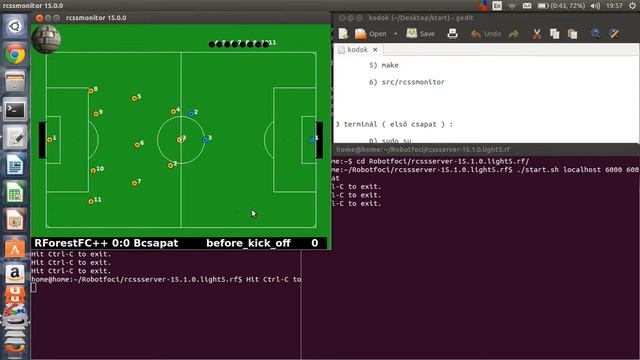Switch to Terminal via launcher icon
Viewport: 640px width, 360px height.
coord(15,110)
